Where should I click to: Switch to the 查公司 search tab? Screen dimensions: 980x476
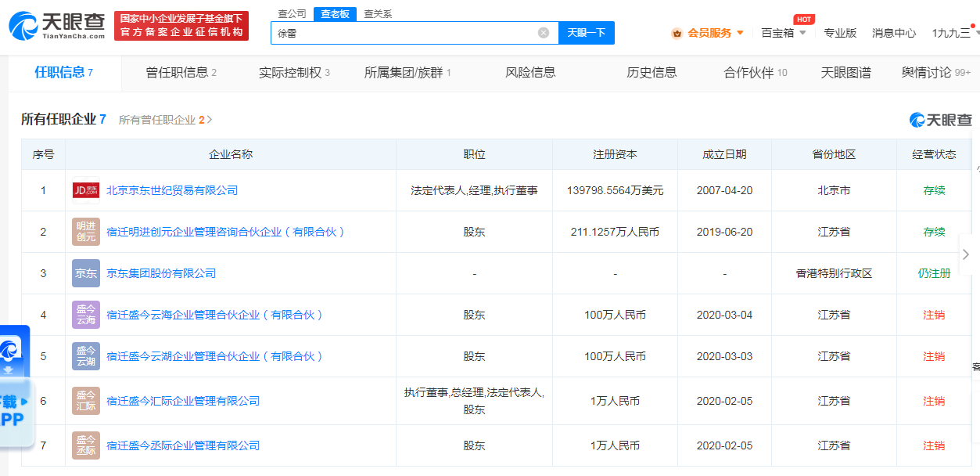click(293, 14)
